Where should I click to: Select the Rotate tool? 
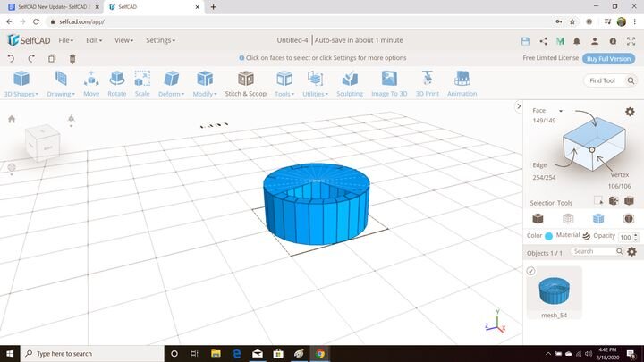tap(116, 82)
